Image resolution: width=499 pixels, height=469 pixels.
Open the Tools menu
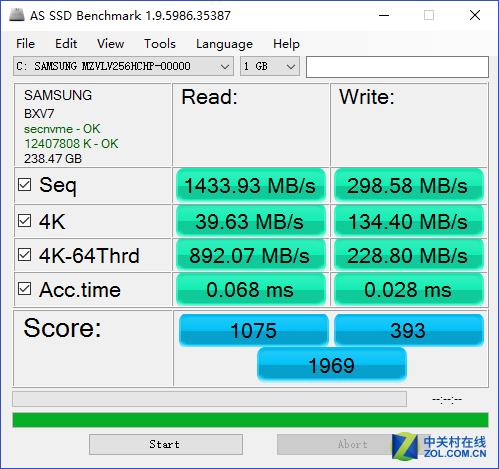tap(160, 44)
